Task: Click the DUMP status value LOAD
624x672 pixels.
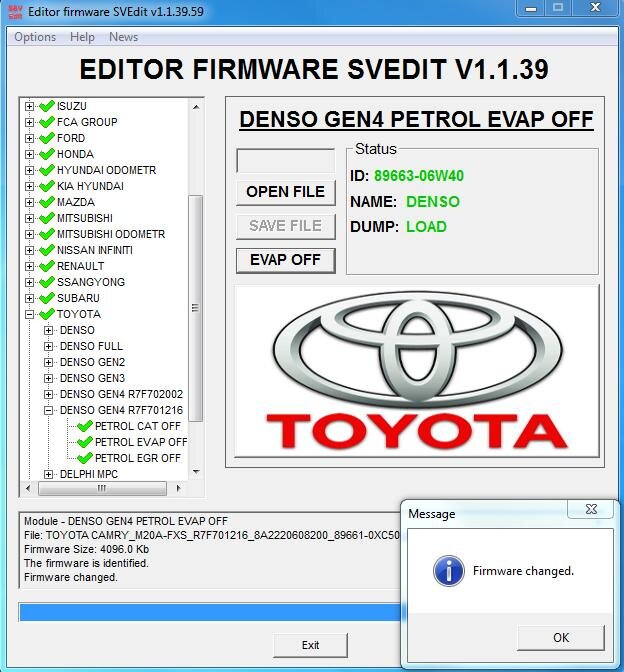Action: [426, 227]
